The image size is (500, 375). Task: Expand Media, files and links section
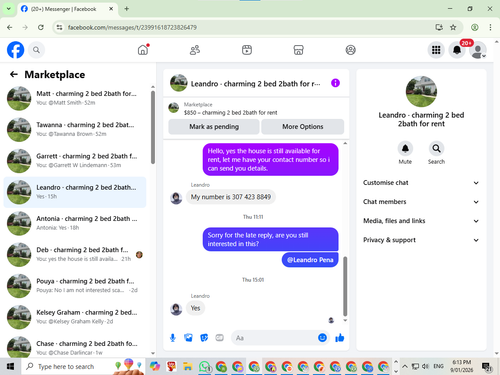point(421,221)
